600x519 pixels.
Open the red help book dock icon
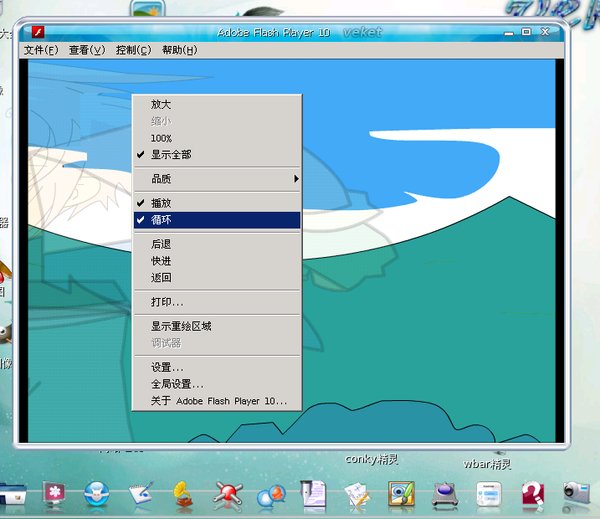click(x=532, y=493)
